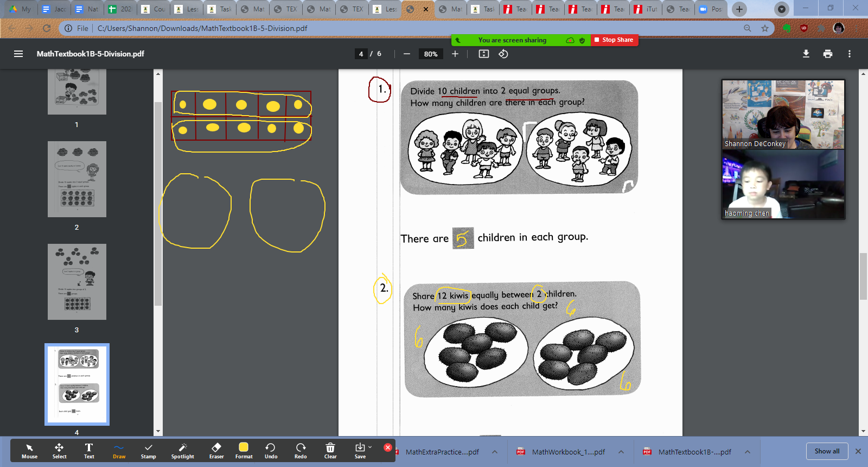The width and height of the screenshot is (868, 467).
Task: Click Show all downloads
Action: [x=827, y=451]
